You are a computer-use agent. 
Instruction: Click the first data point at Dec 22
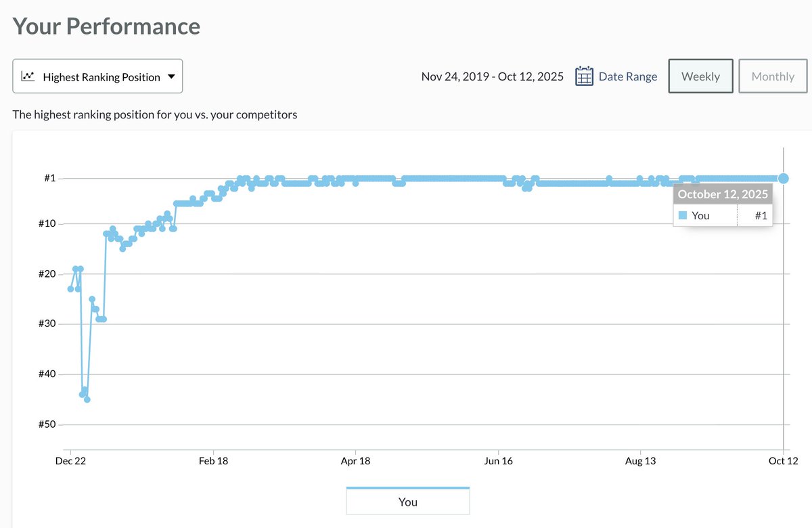[x=70, y=289]
